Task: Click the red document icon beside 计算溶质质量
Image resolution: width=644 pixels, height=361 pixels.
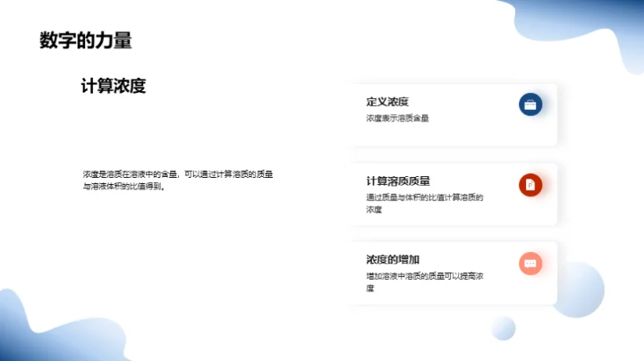Action: click(530, 185)
